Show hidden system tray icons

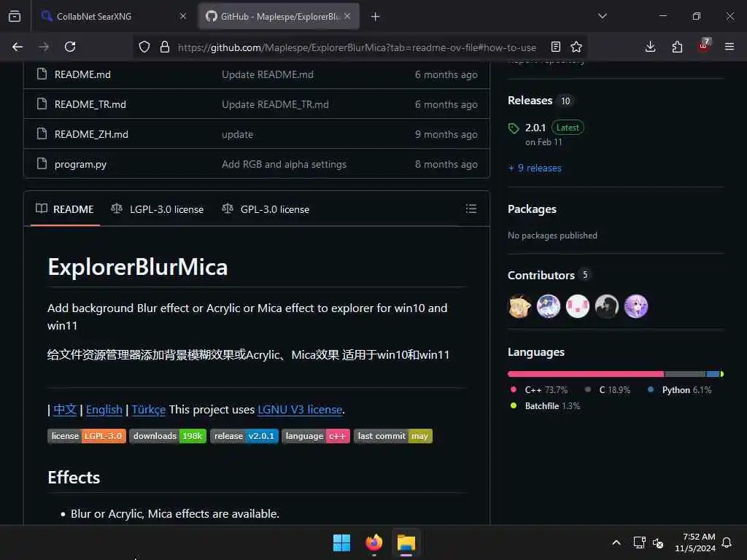(616, 542)
